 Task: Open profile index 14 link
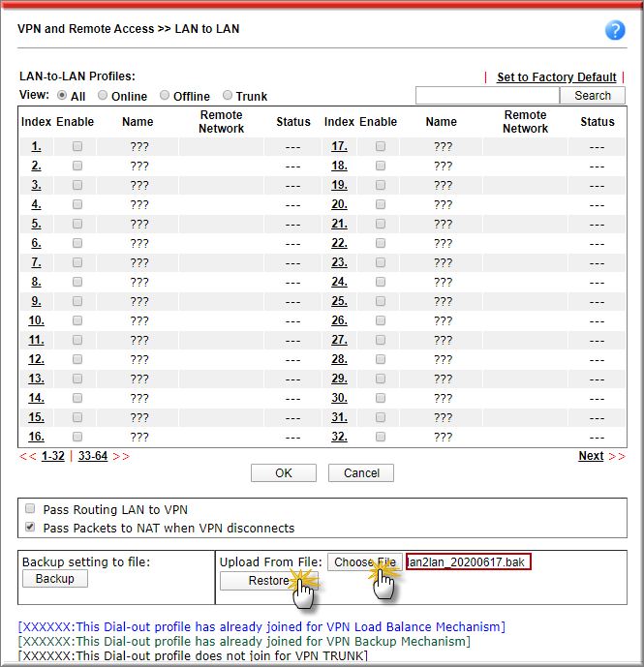pyautogui.click(x=36, y=398)
